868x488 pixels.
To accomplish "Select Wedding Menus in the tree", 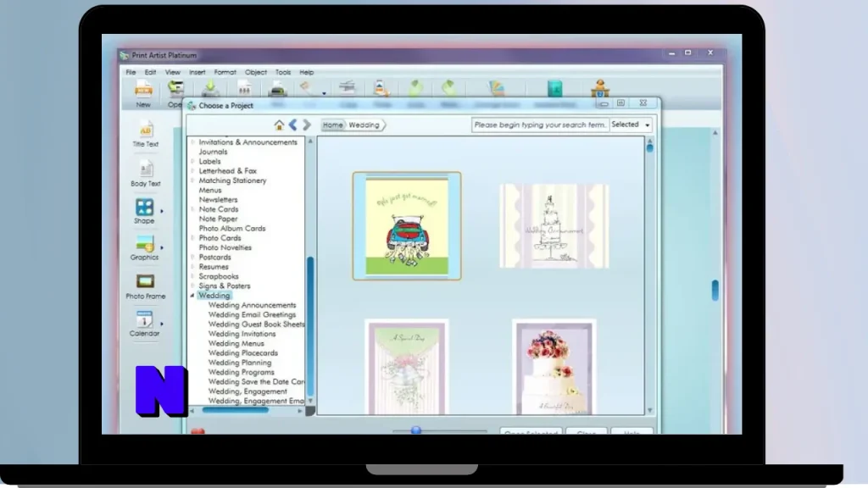I will pos(236,344).
